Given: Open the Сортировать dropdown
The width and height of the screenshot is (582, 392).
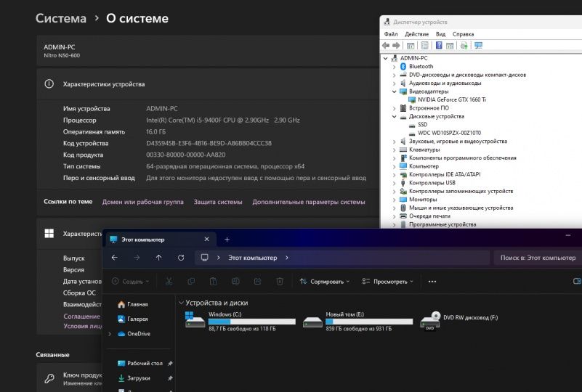Looking at the screenshot, I should pos(324,282).
